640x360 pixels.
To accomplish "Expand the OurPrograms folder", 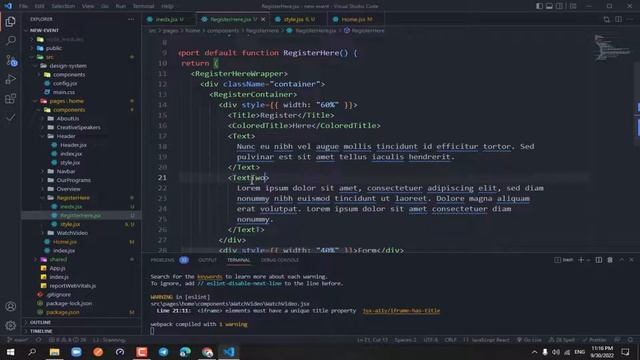I will [x=73, y=180].
